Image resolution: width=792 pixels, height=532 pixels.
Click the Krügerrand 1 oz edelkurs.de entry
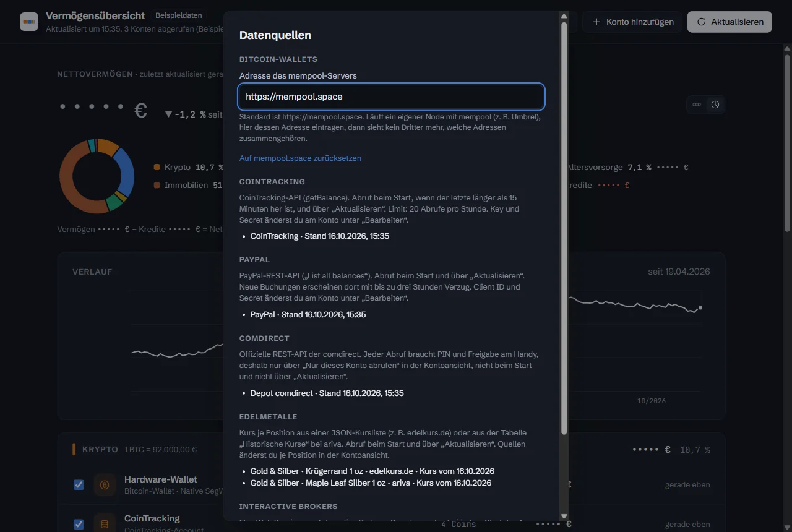pyautogui.click(x=372, y=471)
